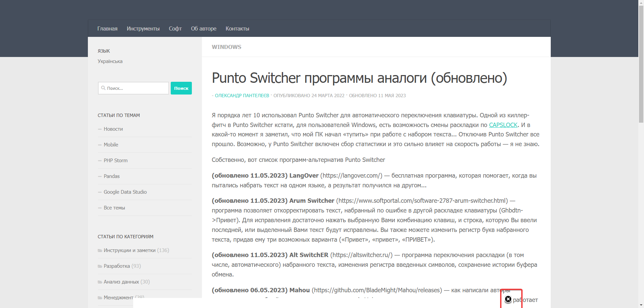
Task: Click the tag icon next to Новости
Action: tap(99, 129)
